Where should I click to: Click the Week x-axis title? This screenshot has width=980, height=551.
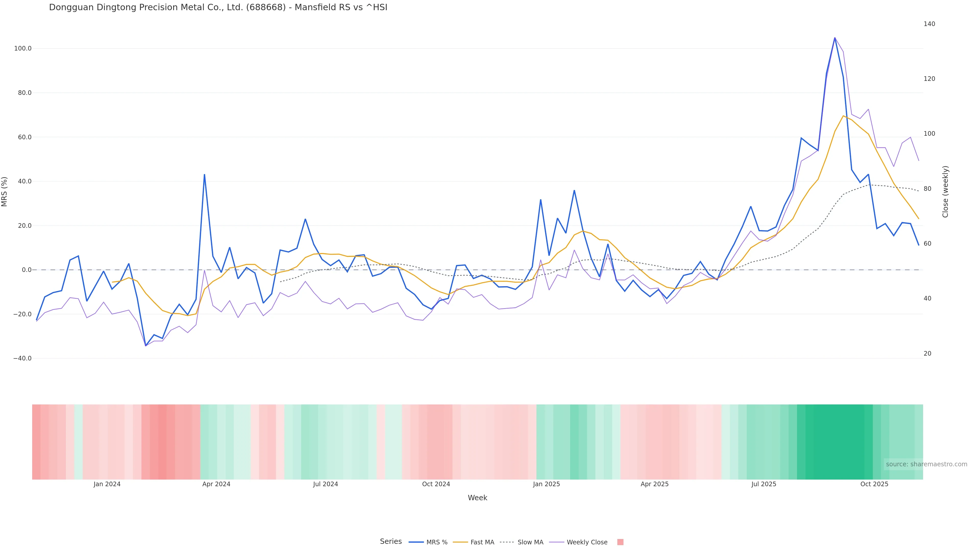[477, 498]
